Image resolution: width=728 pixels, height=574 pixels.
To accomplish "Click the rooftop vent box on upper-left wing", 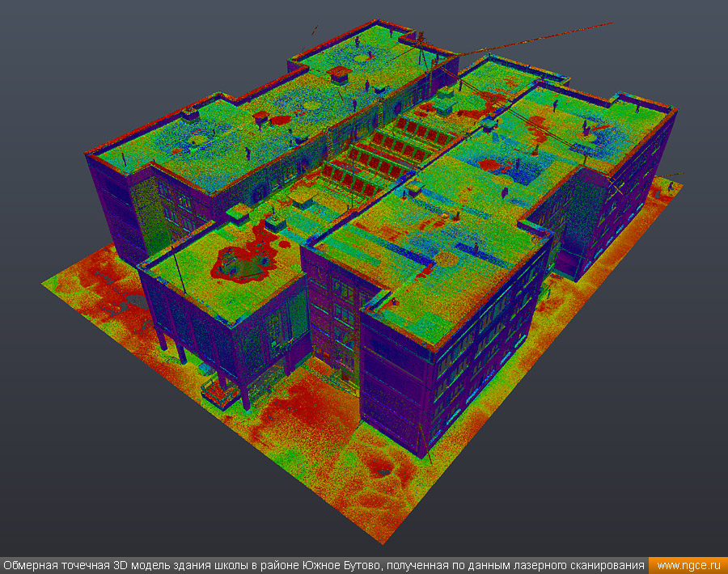I will pos(340,75).
